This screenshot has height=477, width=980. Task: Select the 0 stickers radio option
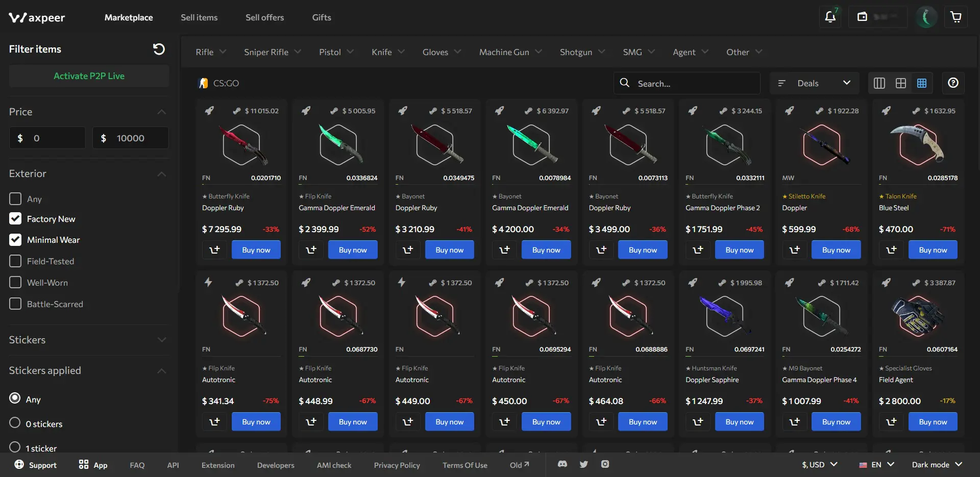[x=15, y=423]
